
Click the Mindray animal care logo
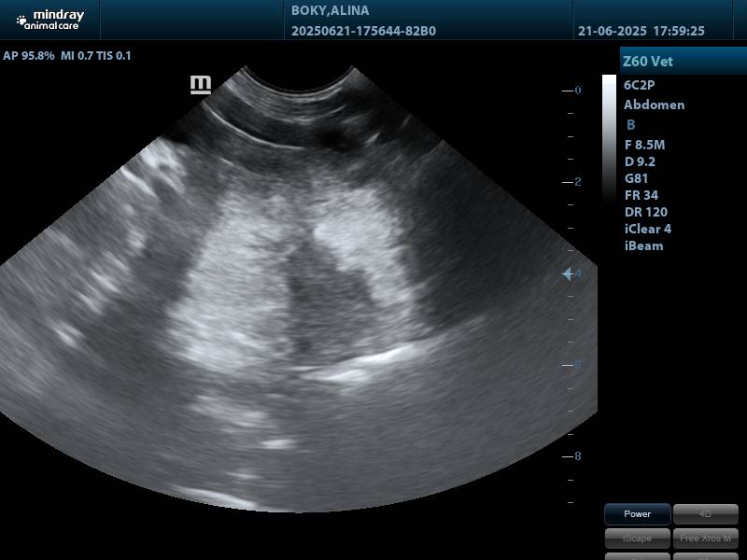[49, 20]
